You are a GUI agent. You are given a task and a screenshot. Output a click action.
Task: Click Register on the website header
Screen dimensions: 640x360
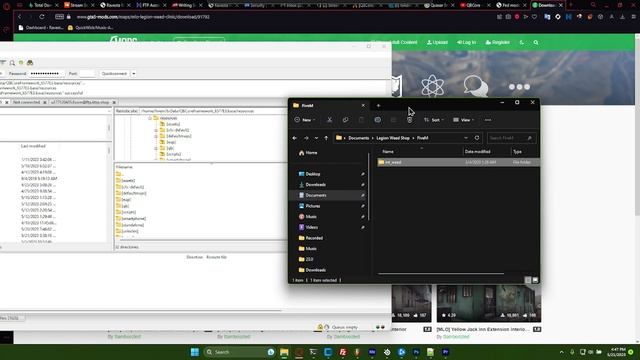pyautogui.click(x=498, y=42)
